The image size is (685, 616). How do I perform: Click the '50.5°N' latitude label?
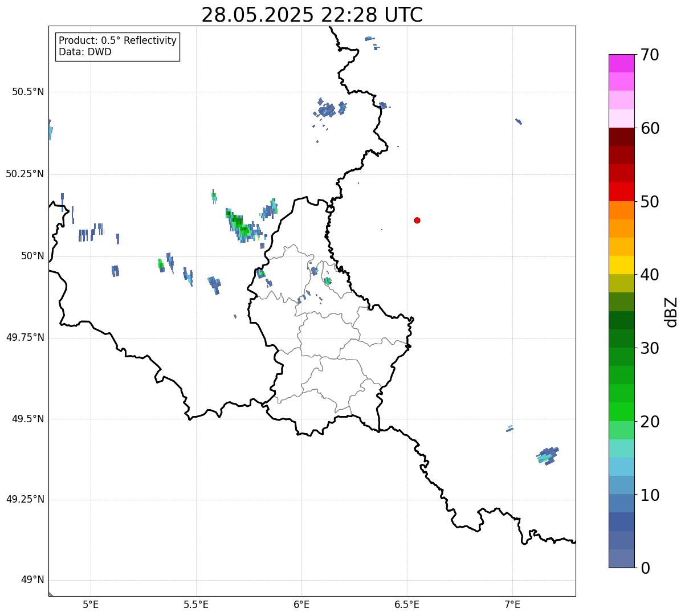click(28, 92)
